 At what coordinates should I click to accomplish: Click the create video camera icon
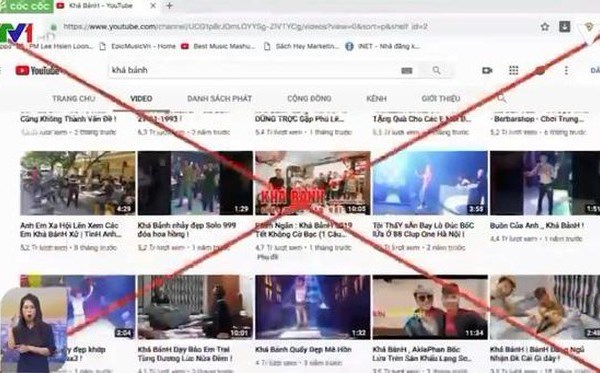pyautogui.click(x=487, y=70)
